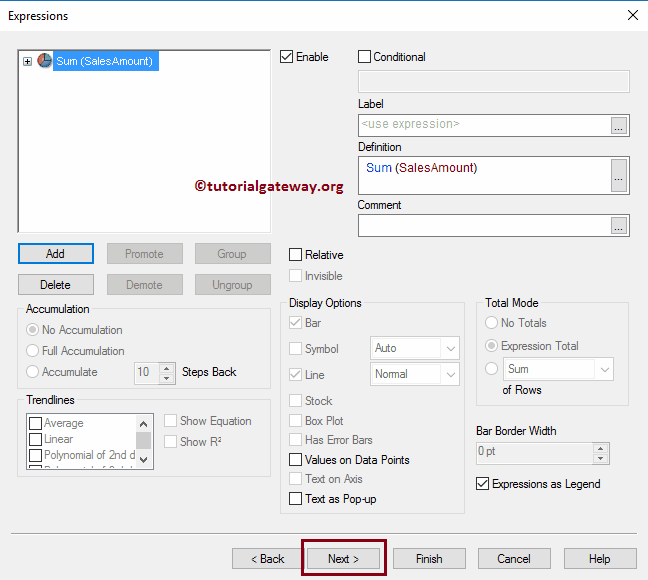The image size is (648, 580).
Task: Increase the Steps Back value
Action: 167,368
